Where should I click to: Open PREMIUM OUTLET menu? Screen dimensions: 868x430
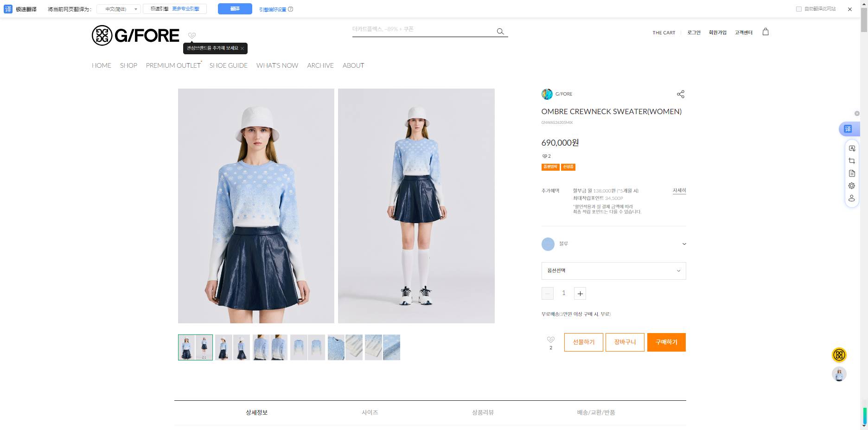tap(173, 65)
